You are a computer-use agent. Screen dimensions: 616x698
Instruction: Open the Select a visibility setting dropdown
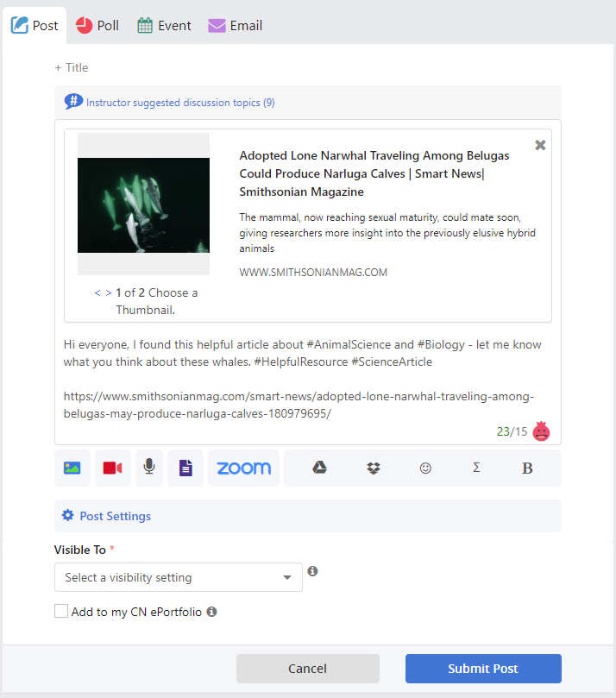179,577
